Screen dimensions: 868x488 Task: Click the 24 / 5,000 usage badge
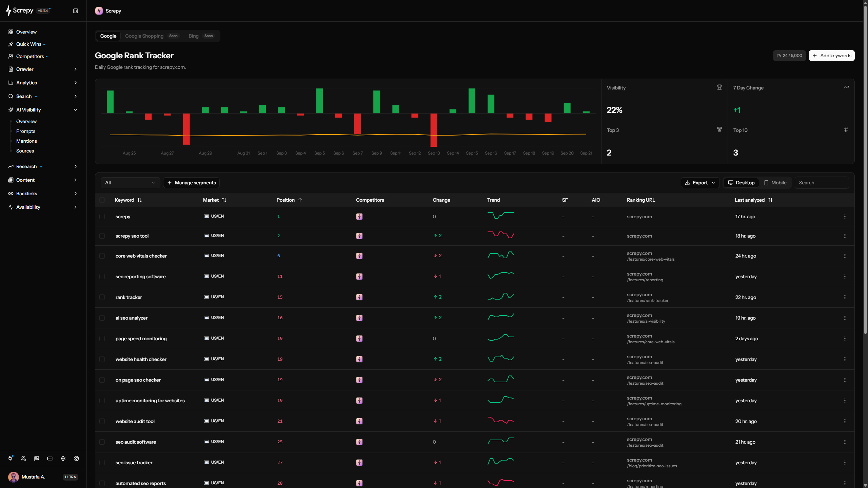[789, 56]
